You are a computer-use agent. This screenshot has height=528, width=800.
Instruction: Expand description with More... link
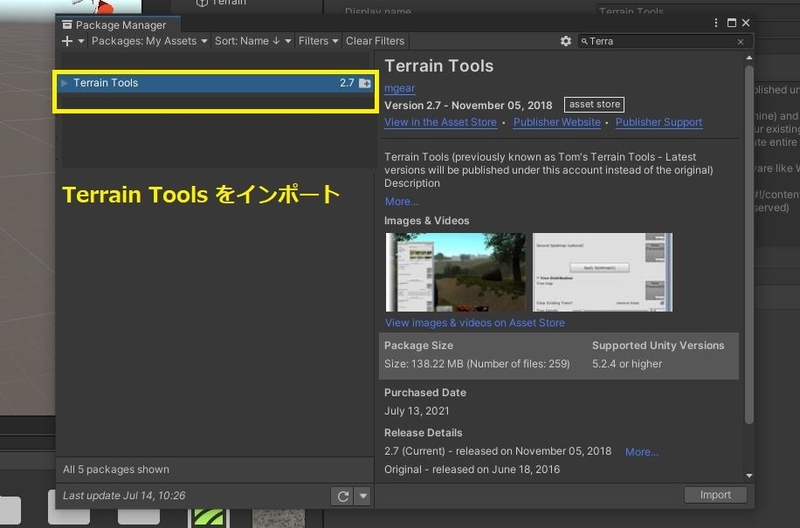click(402, 202)
